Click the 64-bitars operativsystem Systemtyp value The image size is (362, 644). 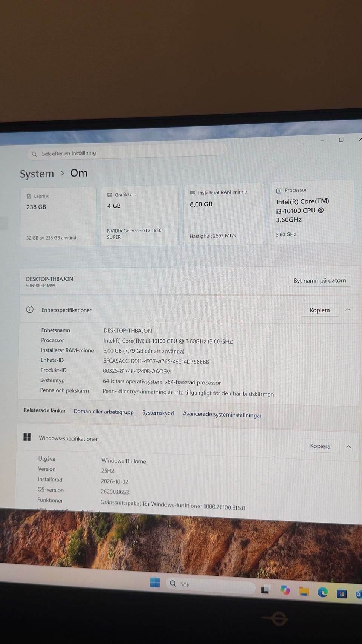[x=162, y=382]
